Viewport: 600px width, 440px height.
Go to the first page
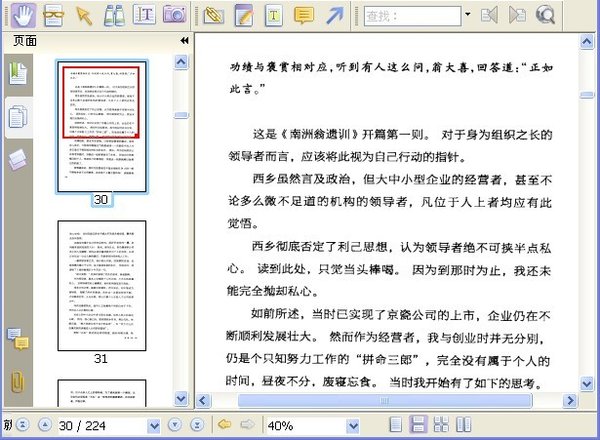(23, 425)
